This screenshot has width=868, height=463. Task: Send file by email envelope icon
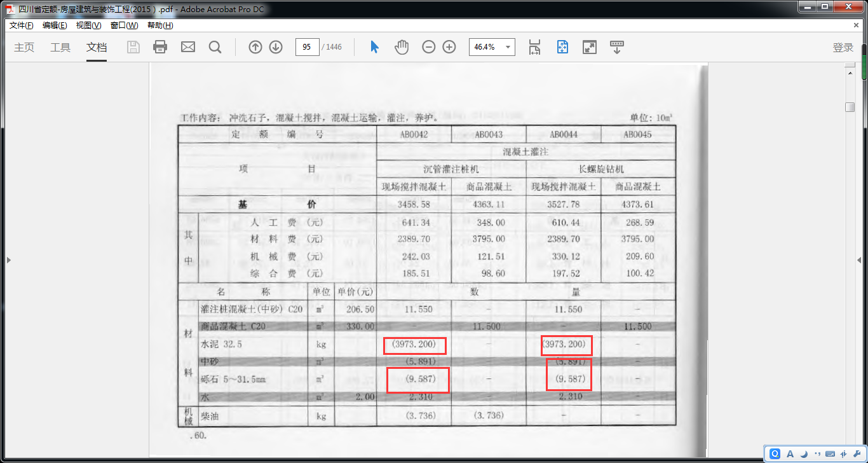tap(188, 47)
